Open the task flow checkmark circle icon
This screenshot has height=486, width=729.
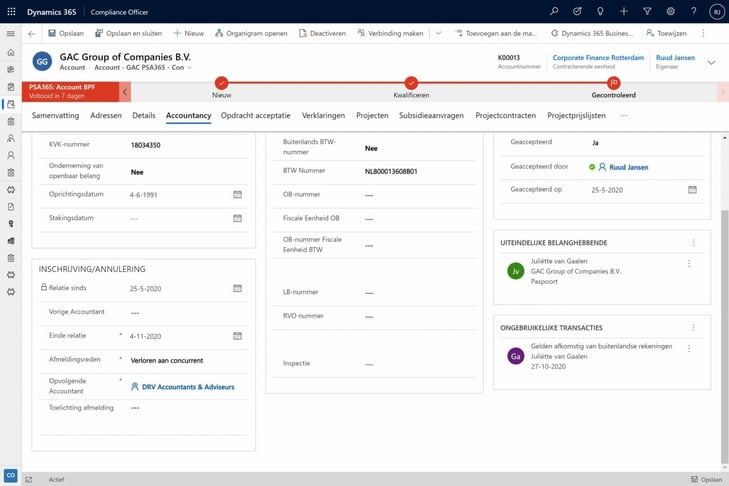(577, 11)
